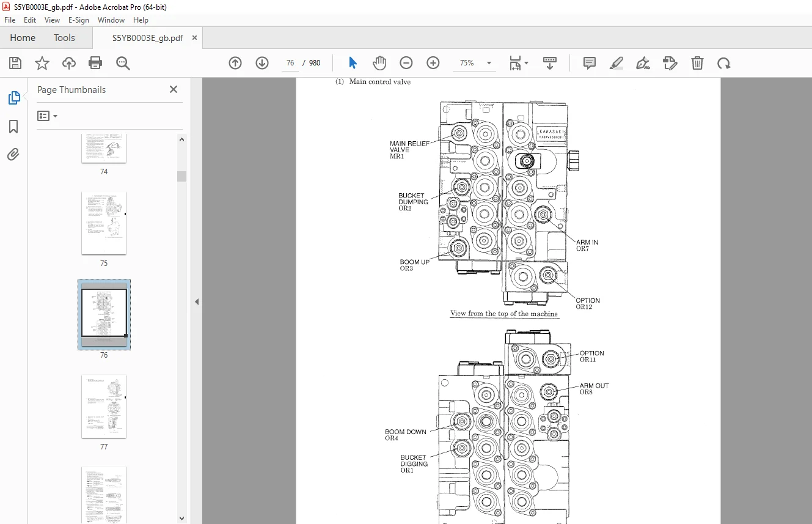Click 'View from the top of the machine'
The height and width of the screenshot is (524, 812).
click(x=504, y=314)
